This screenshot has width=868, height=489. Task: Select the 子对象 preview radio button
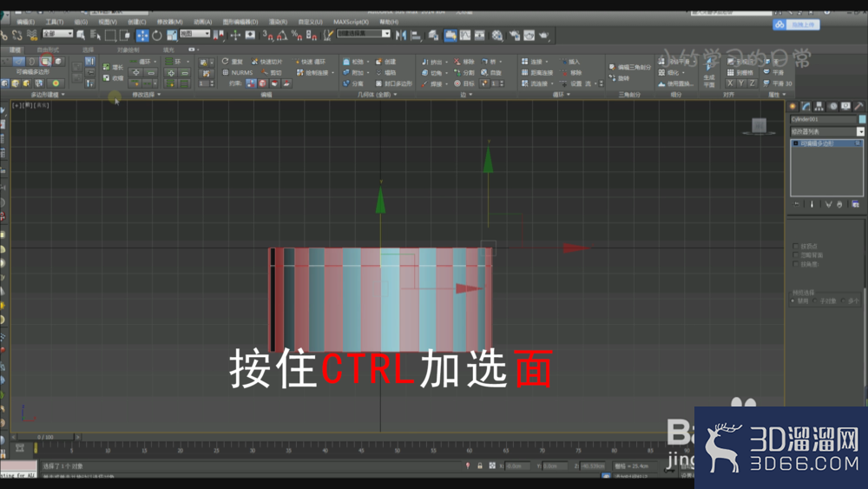tap(815, 301)
